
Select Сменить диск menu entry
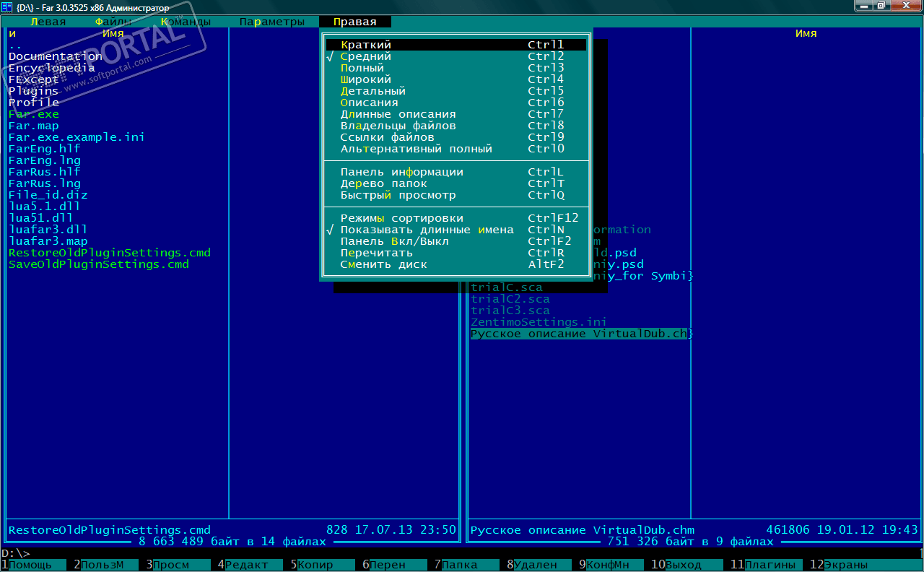[x=456, y=264]
